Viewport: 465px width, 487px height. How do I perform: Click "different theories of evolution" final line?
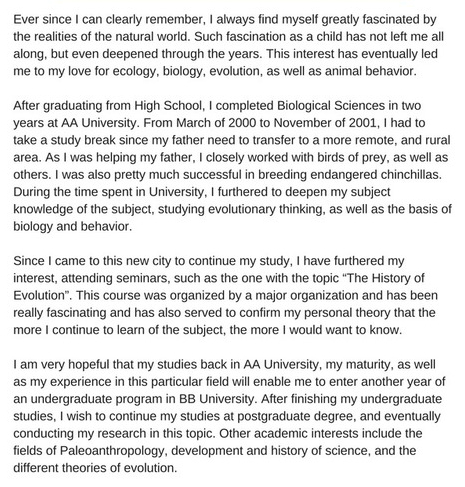(x=95, y=468)
